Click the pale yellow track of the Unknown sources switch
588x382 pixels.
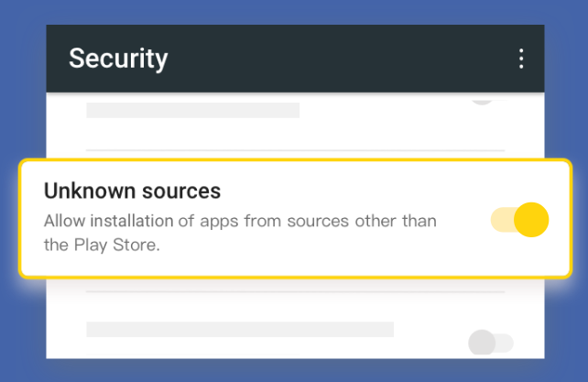[x=501, y=220]
